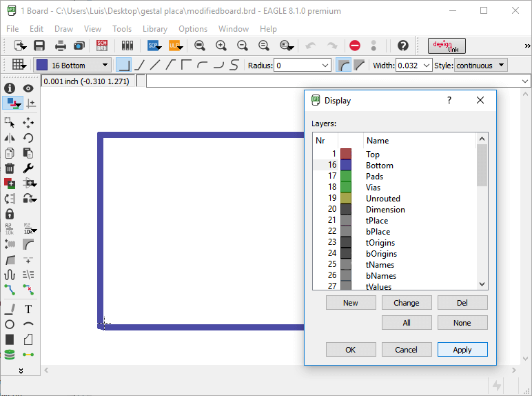Screen dimensions: 532x396
Task: Open the Radius combo box dropdown
Action: (325, 66)
